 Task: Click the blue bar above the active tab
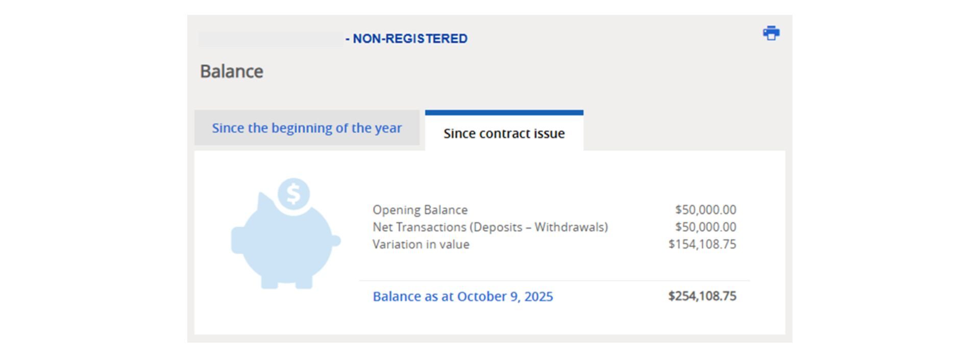click(504, 112)
